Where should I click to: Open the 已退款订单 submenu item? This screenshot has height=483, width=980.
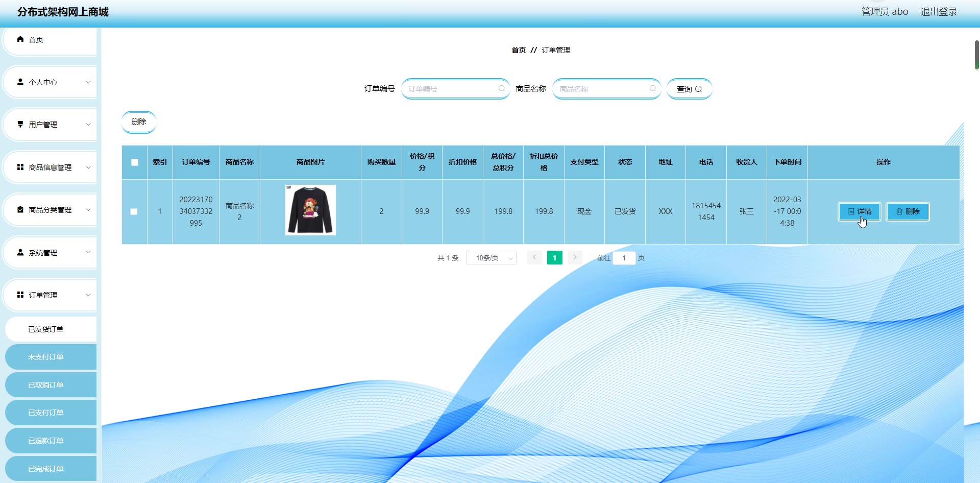click(51, 441)
